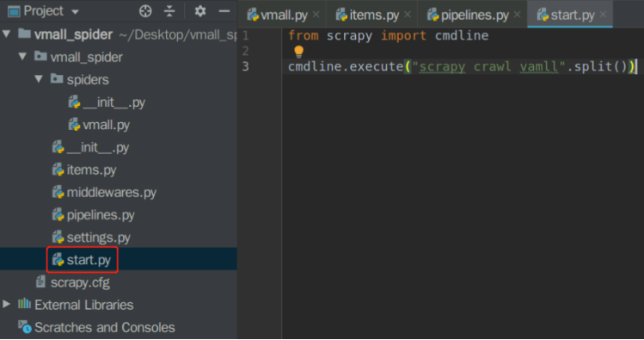Select the spiders folder name
The width and height of the screenshot is (644, 340).
(88, 79)
